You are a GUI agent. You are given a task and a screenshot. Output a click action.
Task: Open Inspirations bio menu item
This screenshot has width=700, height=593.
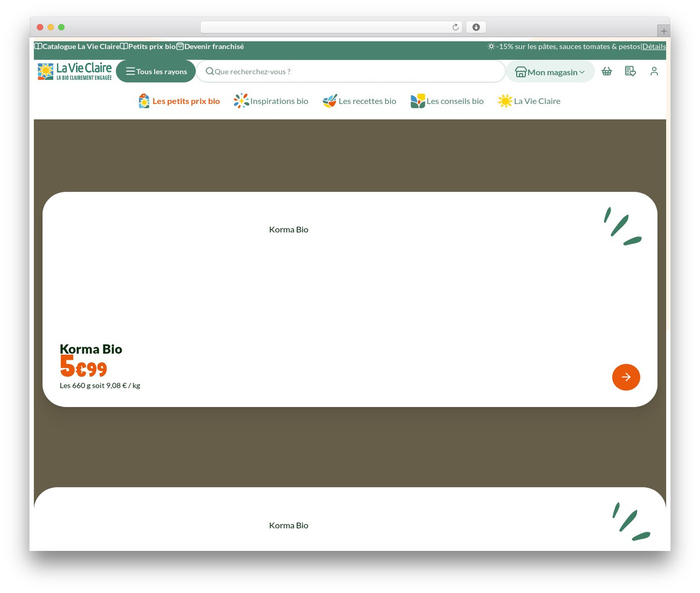(271, 101)
